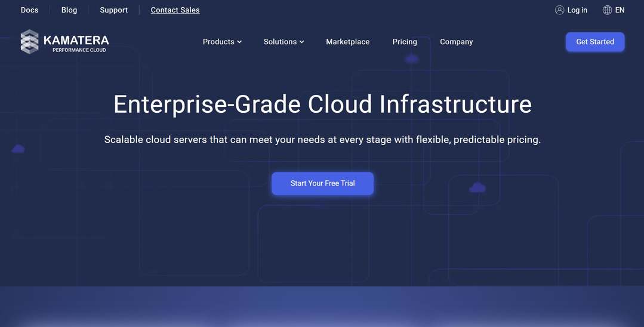Viewport: 644px width, 327px height.
Task: Expand the Solutions dropdown chevron
Action: (x=302, y=42)
